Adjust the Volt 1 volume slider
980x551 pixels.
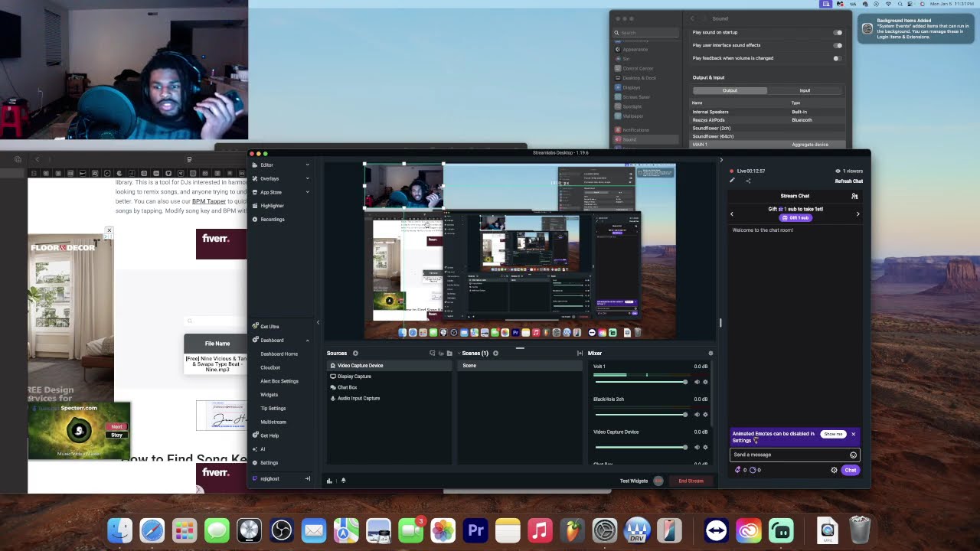[x=642, y=382]
